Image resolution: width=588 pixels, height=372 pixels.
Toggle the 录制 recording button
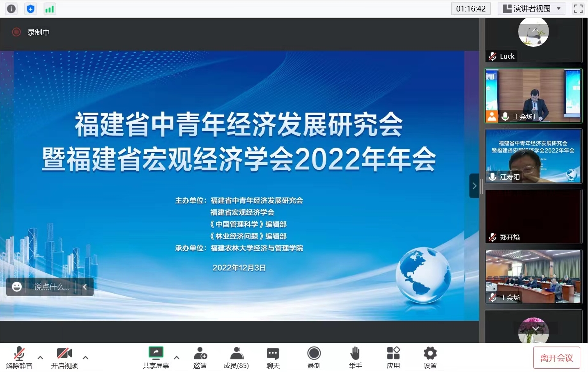[314, 358]
